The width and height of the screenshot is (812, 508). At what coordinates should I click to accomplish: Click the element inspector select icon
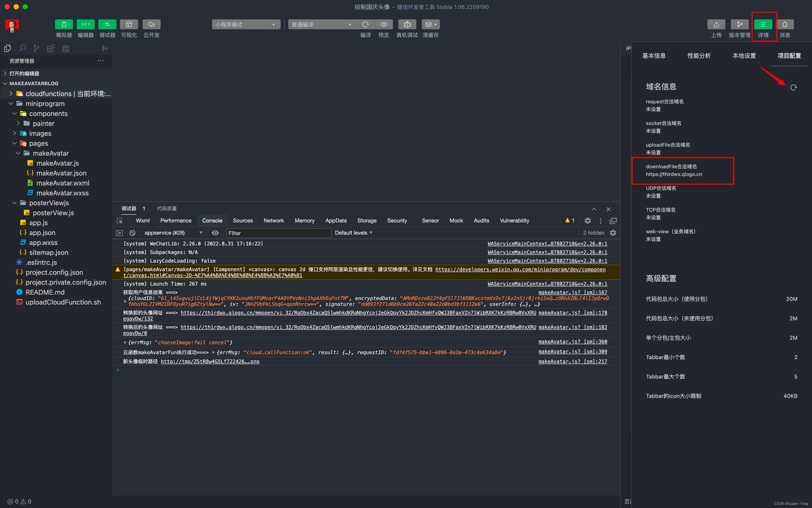pyautogui.click(x=120, y=221)
